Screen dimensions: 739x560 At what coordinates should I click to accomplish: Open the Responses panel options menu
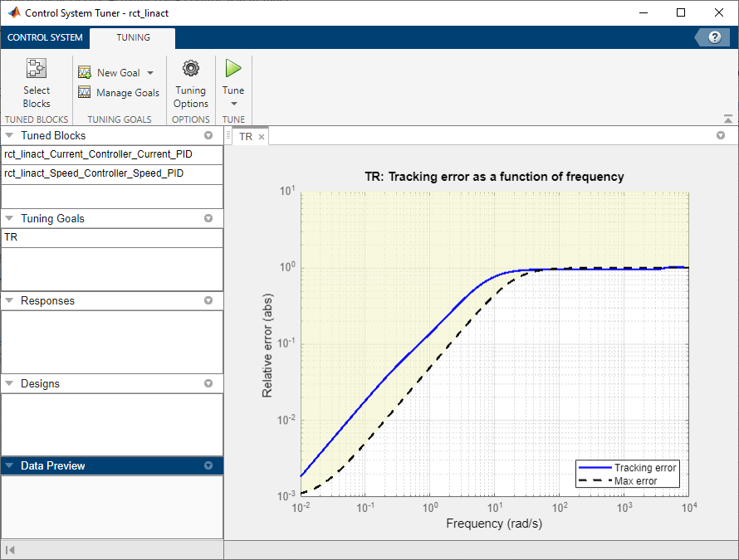click(208, 301)
